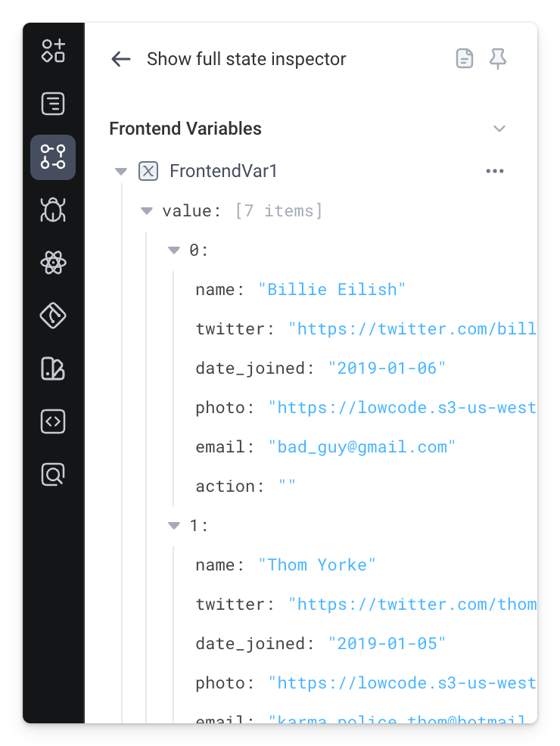Select the tag-shaped sidebar icon
The image size is (560, 746).
click(52, 315)
